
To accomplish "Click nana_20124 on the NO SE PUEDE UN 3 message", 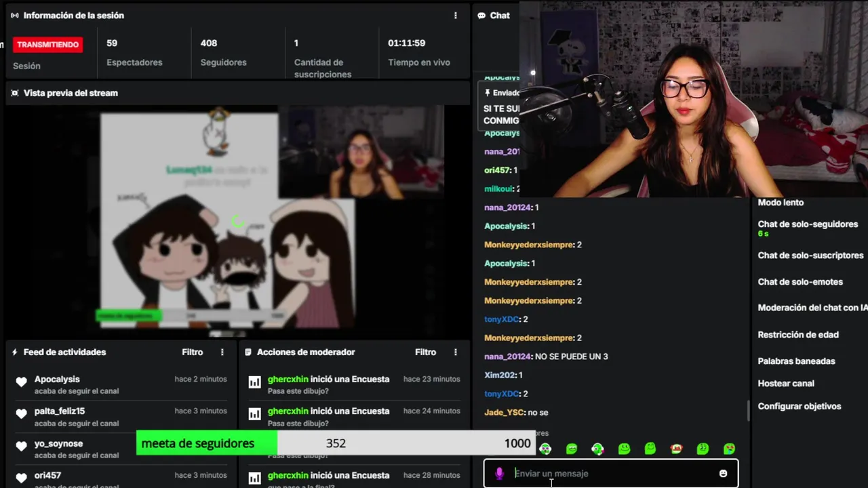I will click(507, 357).
